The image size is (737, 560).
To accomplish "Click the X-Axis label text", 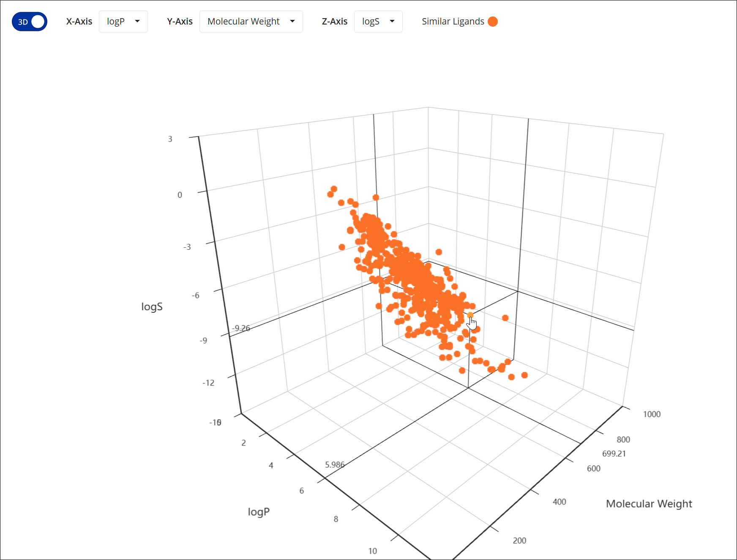I will click(79, 22).
